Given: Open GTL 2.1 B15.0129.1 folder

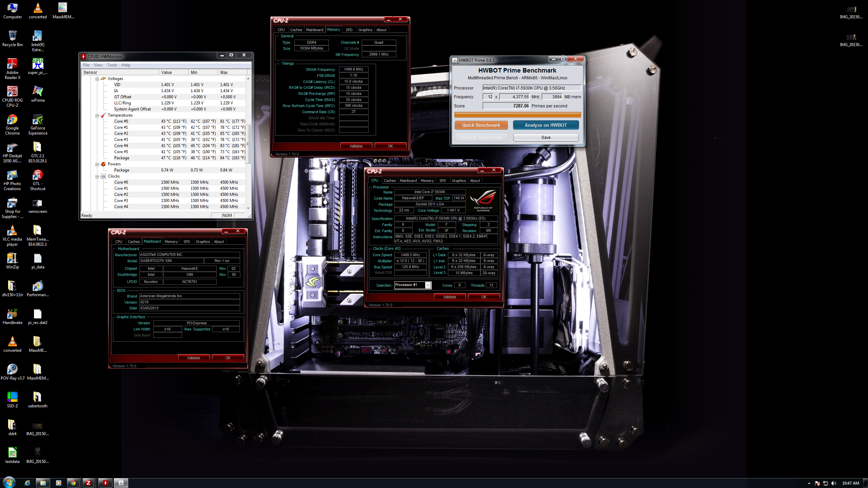Looking at the screenshot, I should [38, 152].
